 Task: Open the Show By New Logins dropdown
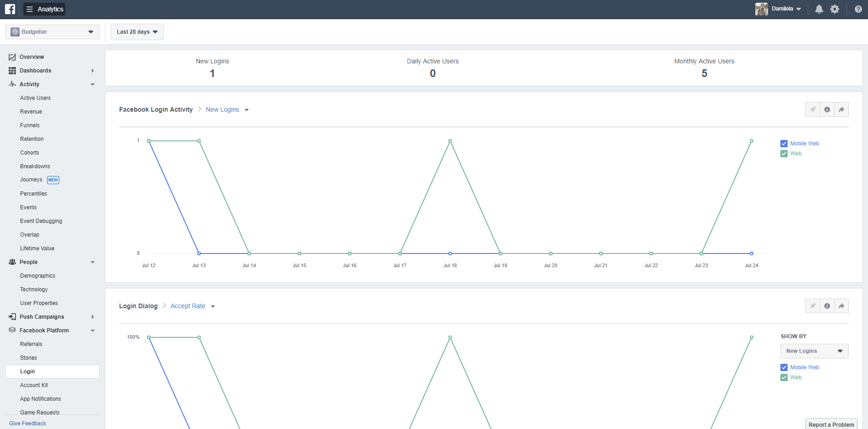click(x=815, y=351)
